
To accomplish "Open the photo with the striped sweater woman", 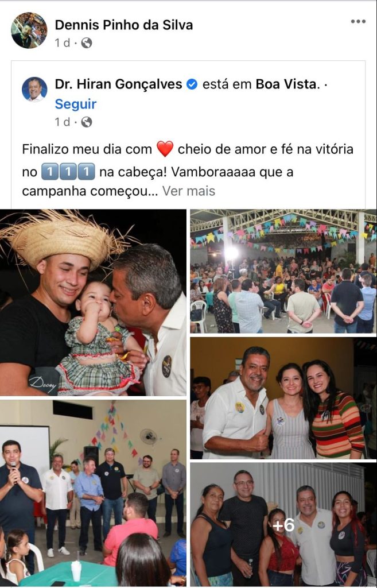I will 283,398.
